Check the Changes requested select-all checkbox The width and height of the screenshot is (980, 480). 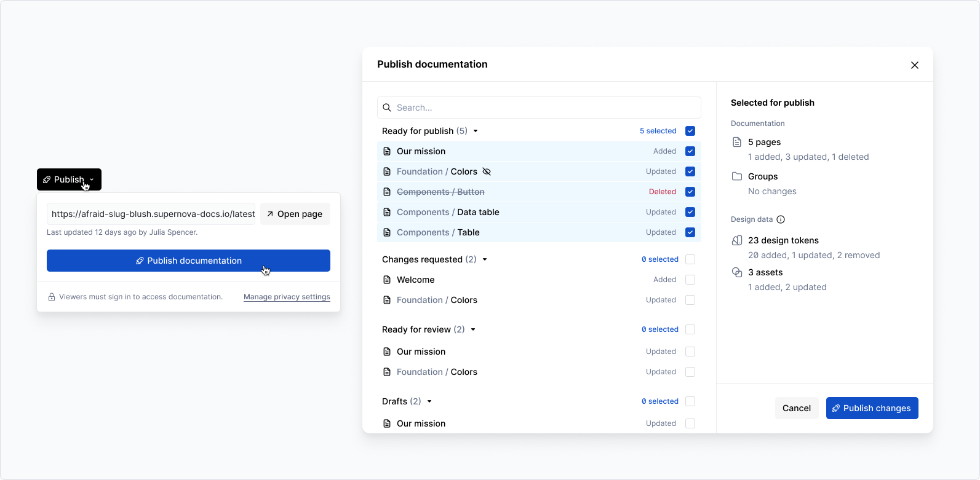point(690,259)
